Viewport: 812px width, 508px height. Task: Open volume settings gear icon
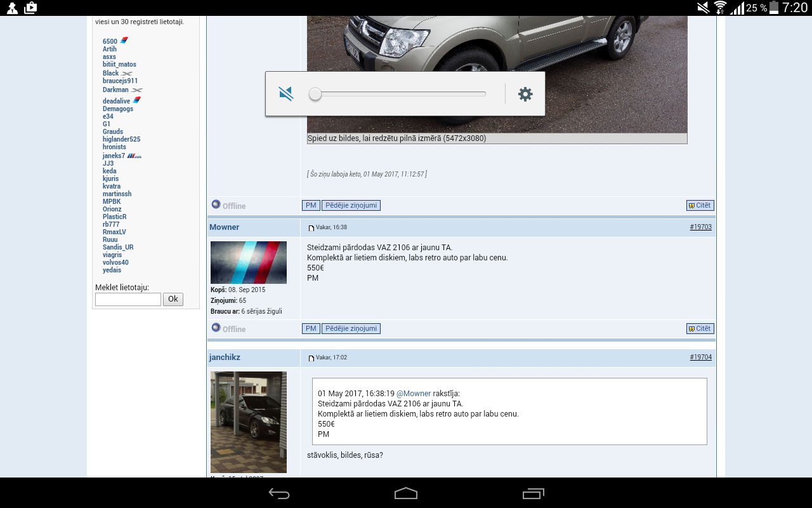pos(525,94)
